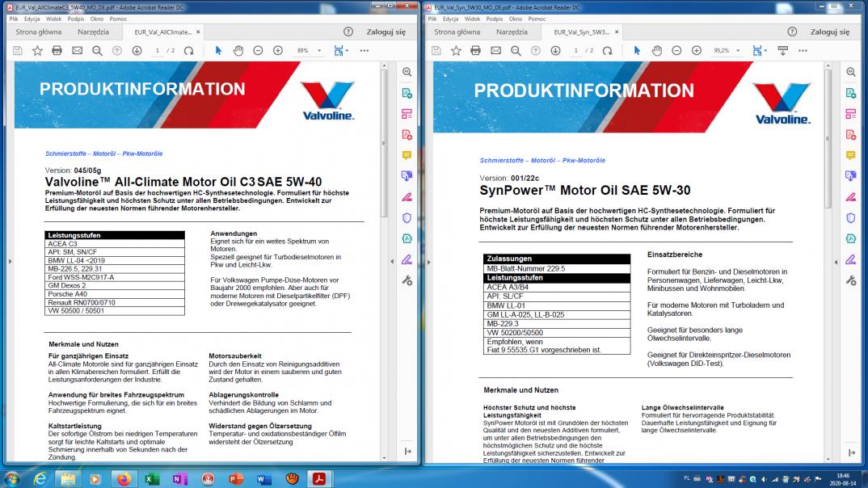This screenshot has height=488, width=868.
Task: Switch to Strona główna tab in the SynPower window
Action: [x=457, y=32]
